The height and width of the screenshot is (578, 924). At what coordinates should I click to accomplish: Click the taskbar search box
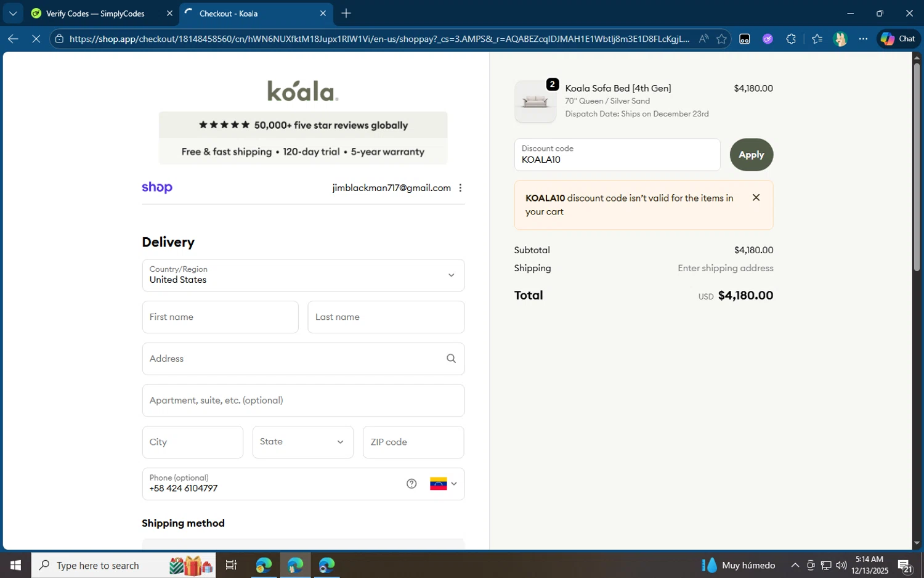point(123,565)
